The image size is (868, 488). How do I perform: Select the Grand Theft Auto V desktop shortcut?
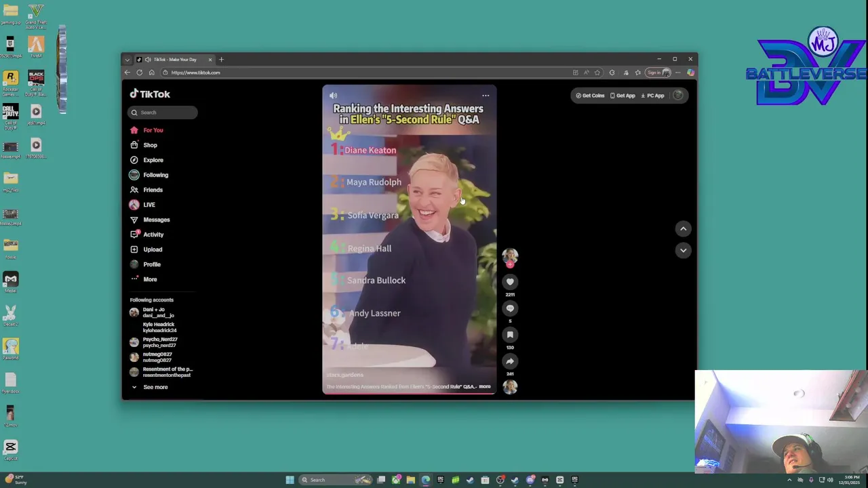[36, 16]
